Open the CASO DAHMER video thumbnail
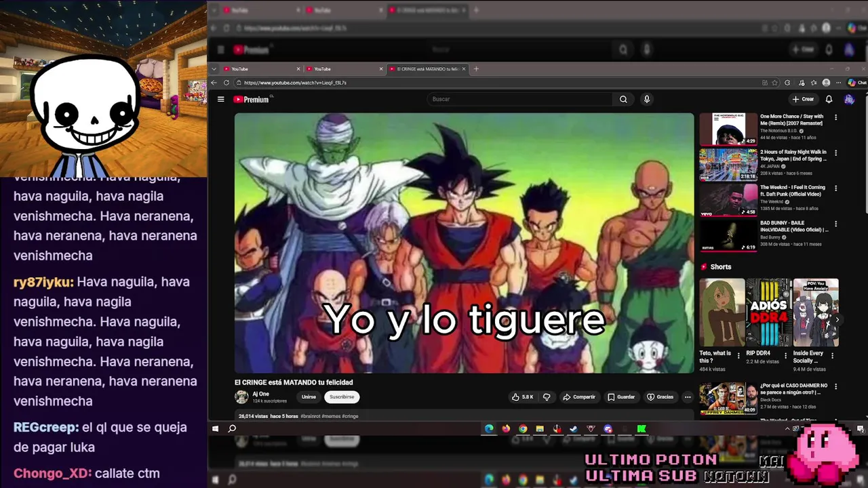 [x=728, y=398]
